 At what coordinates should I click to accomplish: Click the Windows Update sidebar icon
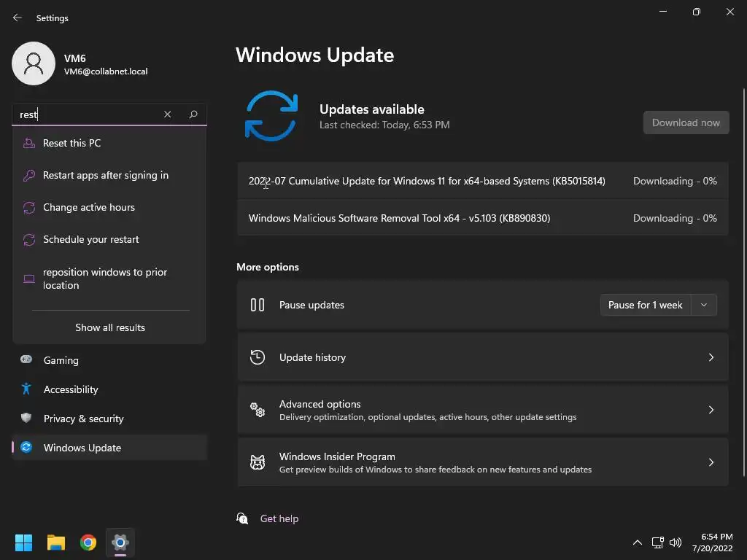(26, 448)
